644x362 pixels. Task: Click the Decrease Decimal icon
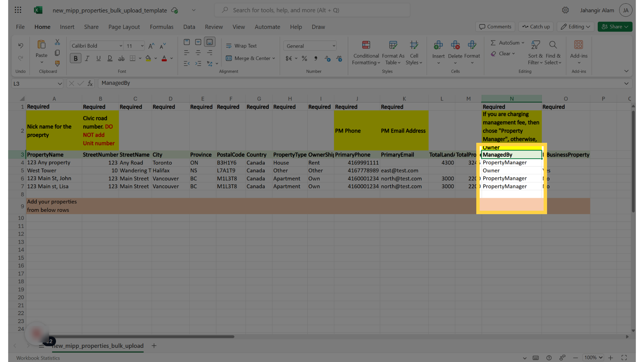[x=339, y=59]
